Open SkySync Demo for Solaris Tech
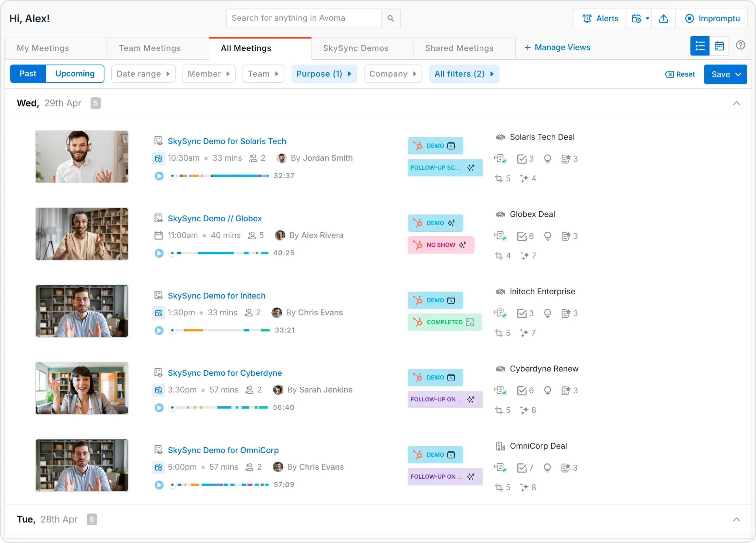The height and width of the screenshot is (543, 756). (227, 141)
